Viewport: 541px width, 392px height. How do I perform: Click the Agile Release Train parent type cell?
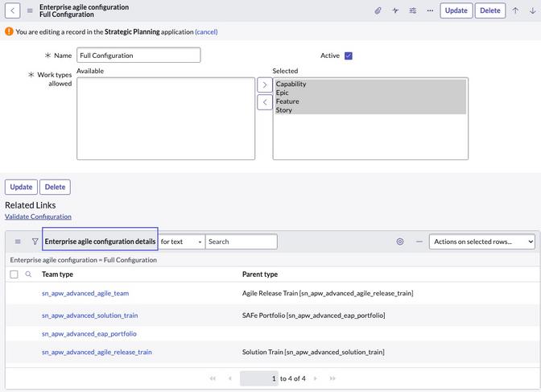(328, 293)
